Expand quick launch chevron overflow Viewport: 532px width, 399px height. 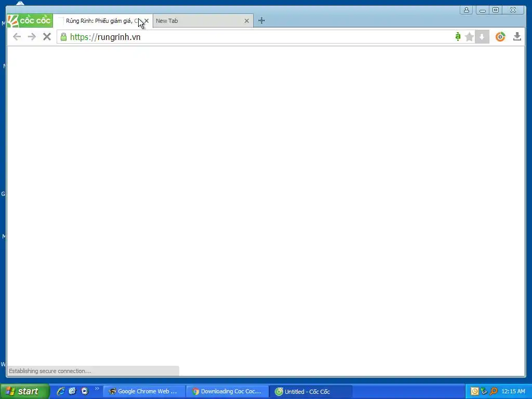click(x=97, y=389)
